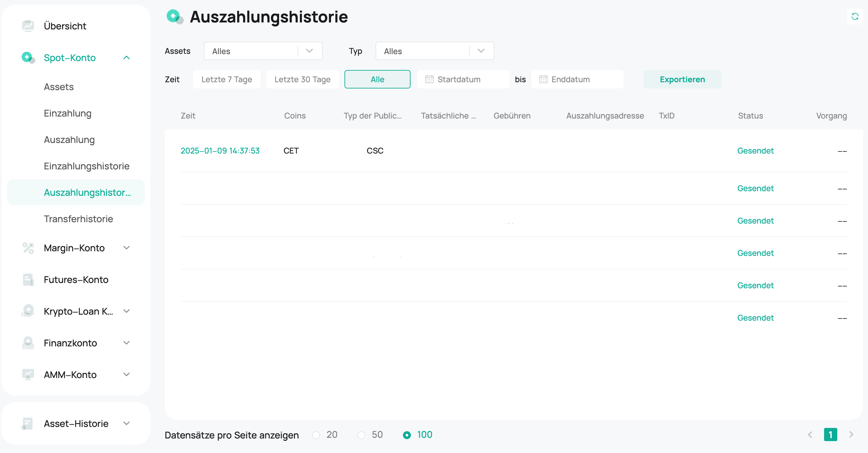Filter by Letzte 7 Tage
Image resolution: width=868 pixels, height=453 pixels.
227,79
